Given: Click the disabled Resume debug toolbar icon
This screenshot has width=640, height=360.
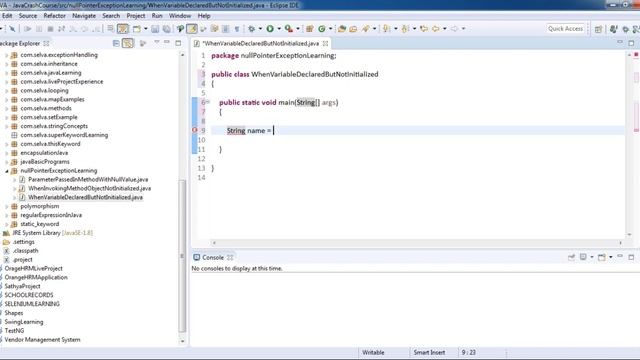Looking at the screenshot, I should coord(27,29).
